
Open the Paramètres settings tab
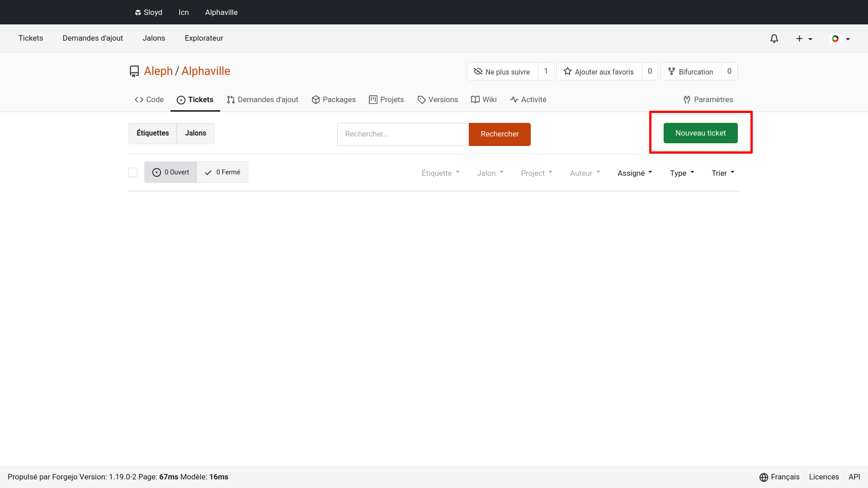[708, 99]
